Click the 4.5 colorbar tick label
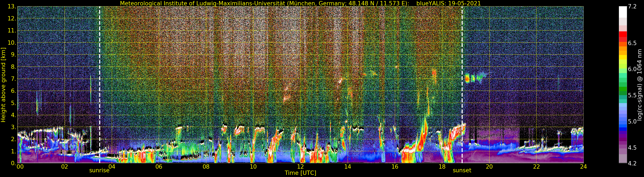Screen dimensions: 644x177 (632, 148)
